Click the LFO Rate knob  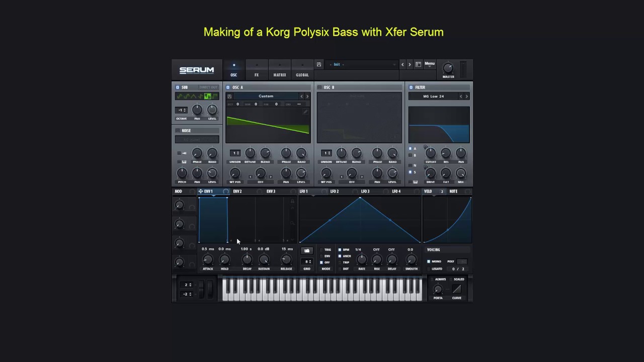coord(361,259)
